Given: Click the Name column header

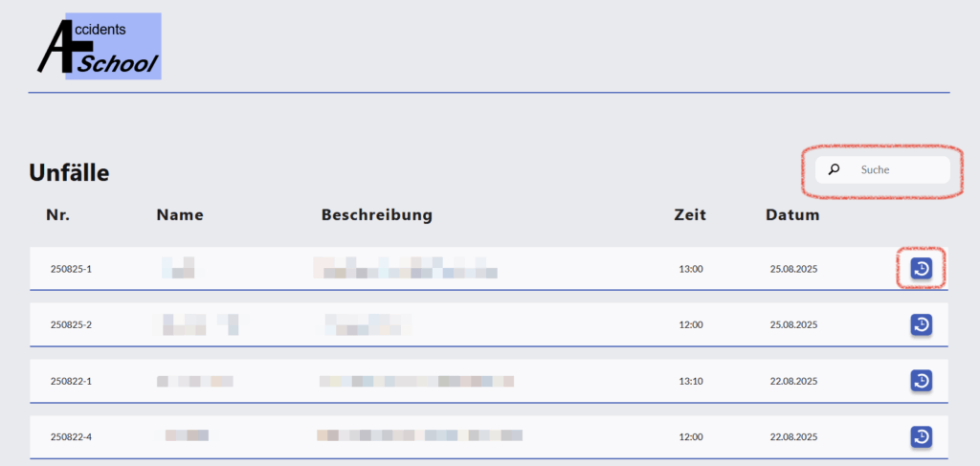Looking at the screenshot, I should point(180,215).
